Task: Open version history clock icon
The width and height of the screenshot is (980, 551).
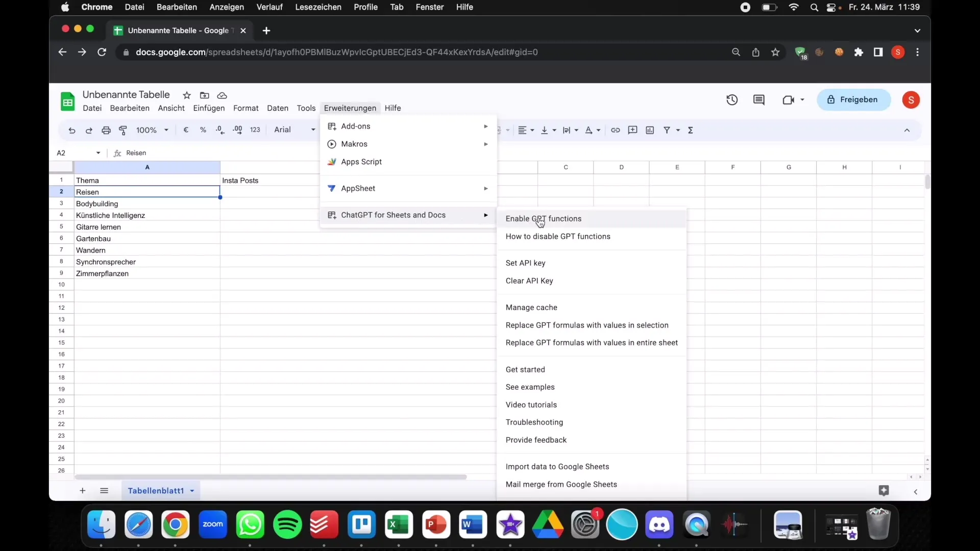Action: 732,100
